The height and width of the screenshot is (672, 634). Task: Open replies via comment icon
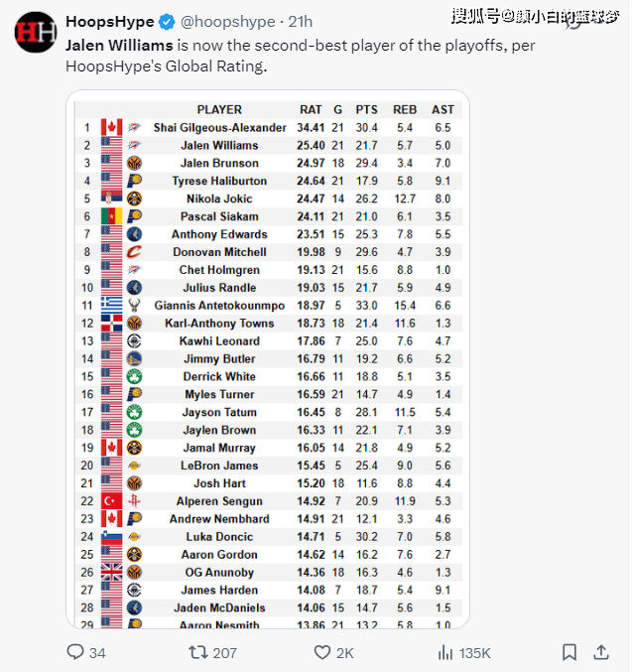[x=75, y=652]
